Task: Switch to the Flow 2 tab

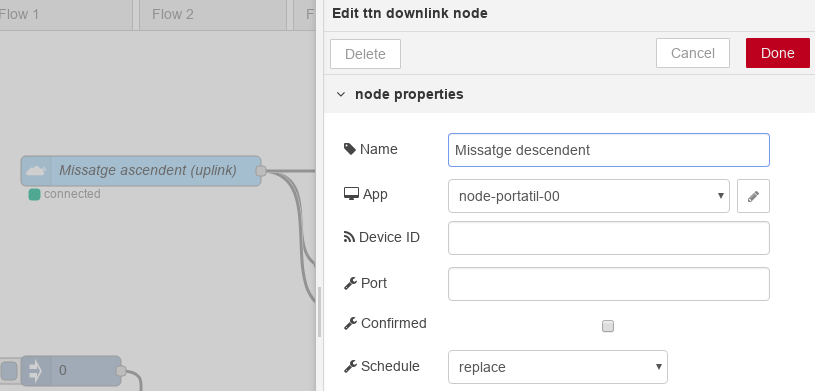Action: tap(213, 15)
